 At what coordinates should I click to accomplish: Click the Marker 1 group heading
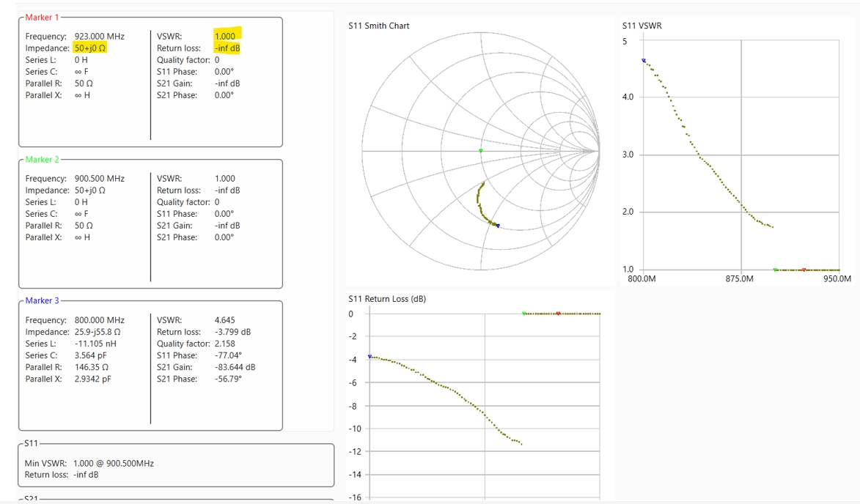[x=42, y=18]
